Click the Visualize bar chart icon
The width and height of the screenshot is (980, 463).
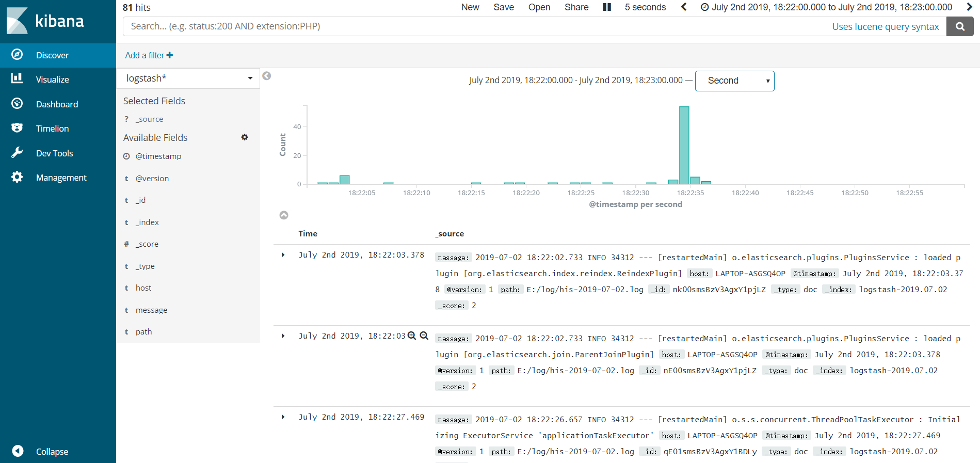(x=17, y=78)
